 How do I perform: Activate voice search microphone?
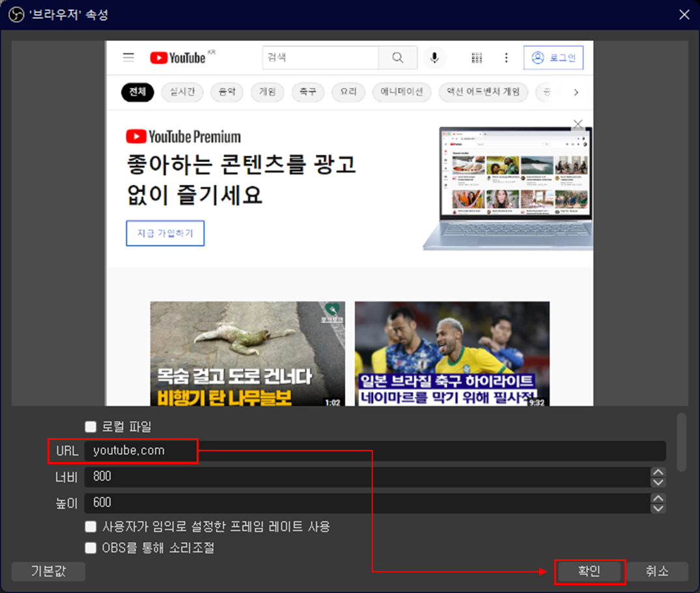click(x=434, y=57)
